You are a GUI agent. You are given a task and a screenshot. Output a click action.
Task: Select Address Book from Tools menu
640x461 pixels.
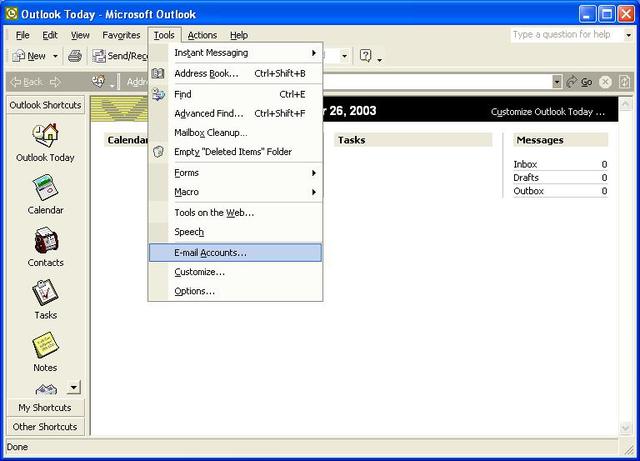click(236, 73)
